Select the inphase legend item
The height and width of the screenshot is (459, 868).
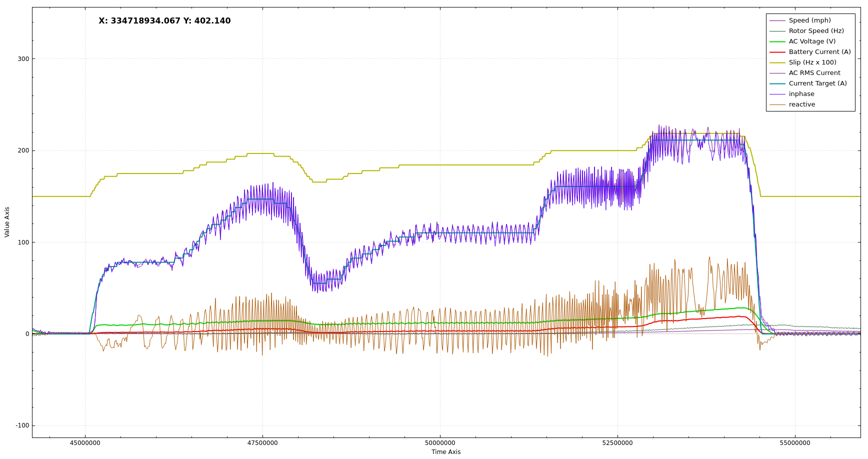click(801, 94)
